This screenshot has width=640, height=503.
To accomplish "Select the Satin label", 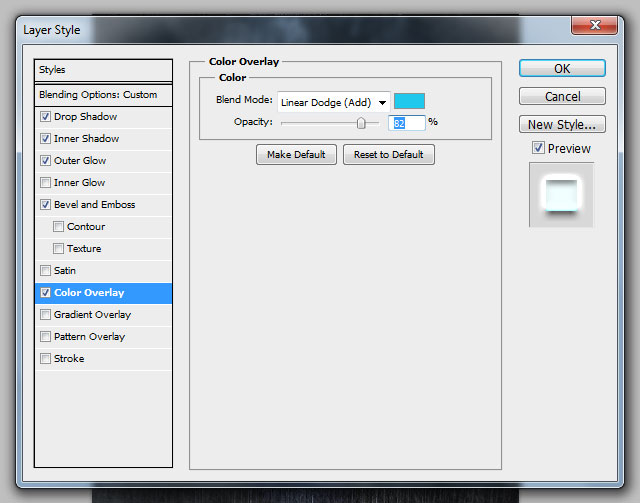I will coord(64,271).
